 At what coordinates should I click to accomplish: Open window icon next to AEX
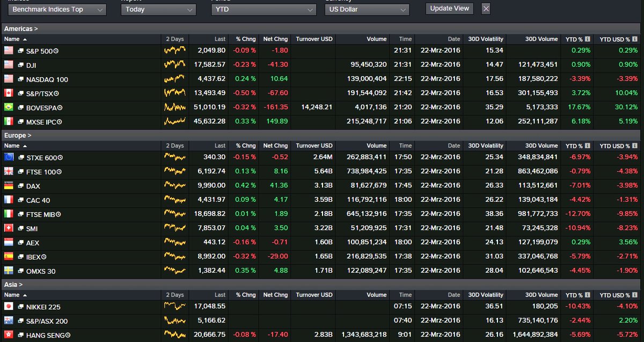20,243
